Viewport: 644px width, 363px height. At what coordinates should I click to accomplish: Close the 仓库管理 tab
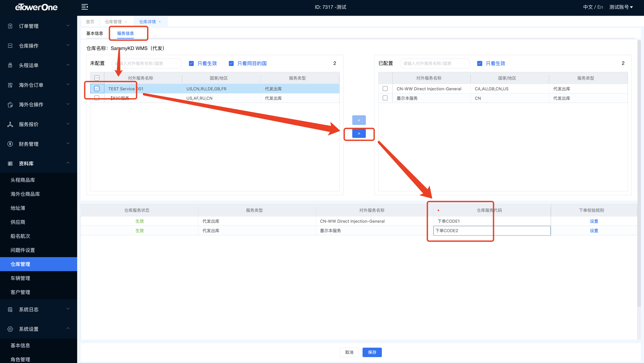[126, 22]
